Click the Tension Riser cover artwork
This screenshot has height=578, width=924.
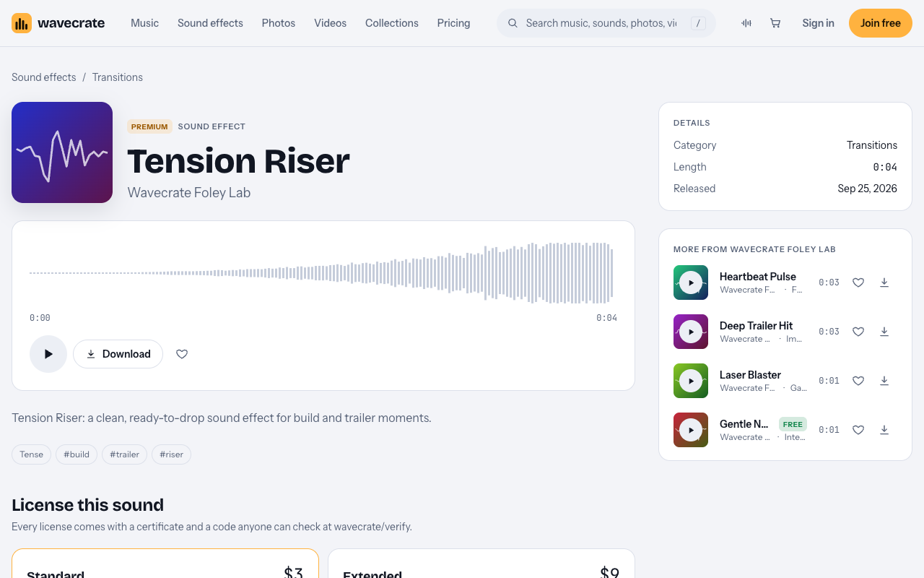[62, 152]
